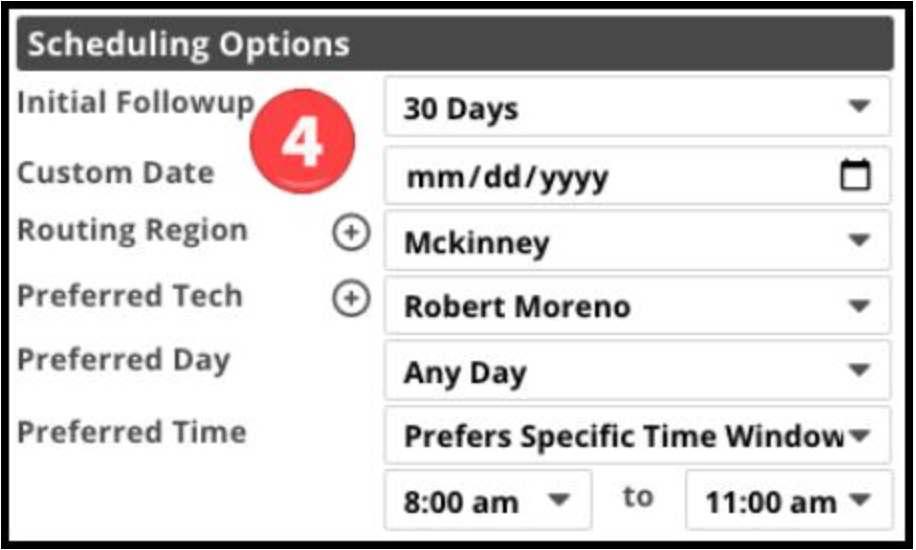Click the Custom Date label

115,172
